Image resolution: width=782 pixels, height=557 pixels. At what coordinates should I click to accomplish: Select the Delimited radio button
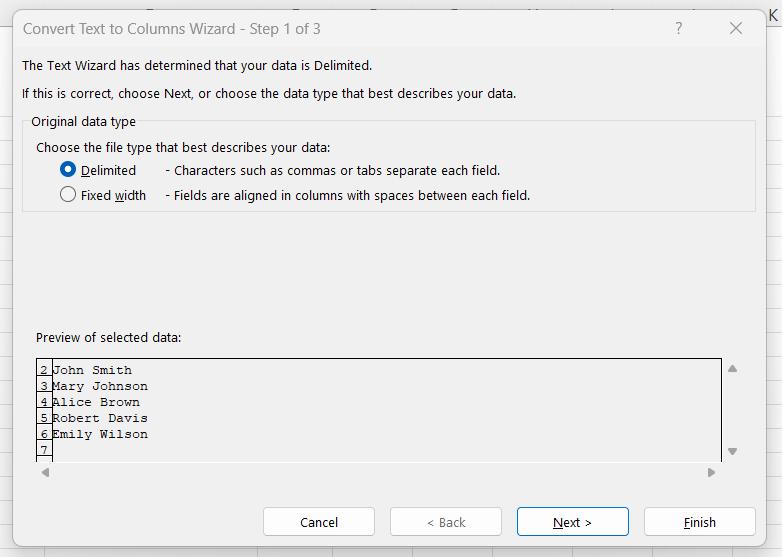[x=69, y=170]
